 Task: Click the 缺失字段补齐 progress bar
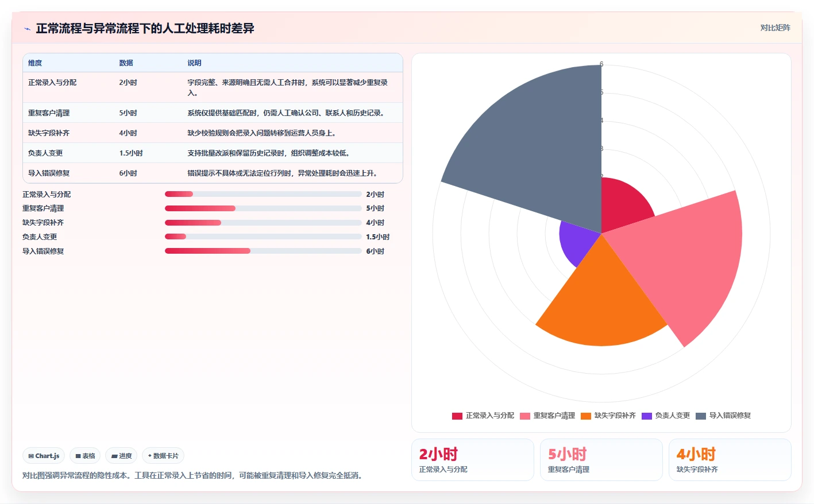click(x=263, y=223)
